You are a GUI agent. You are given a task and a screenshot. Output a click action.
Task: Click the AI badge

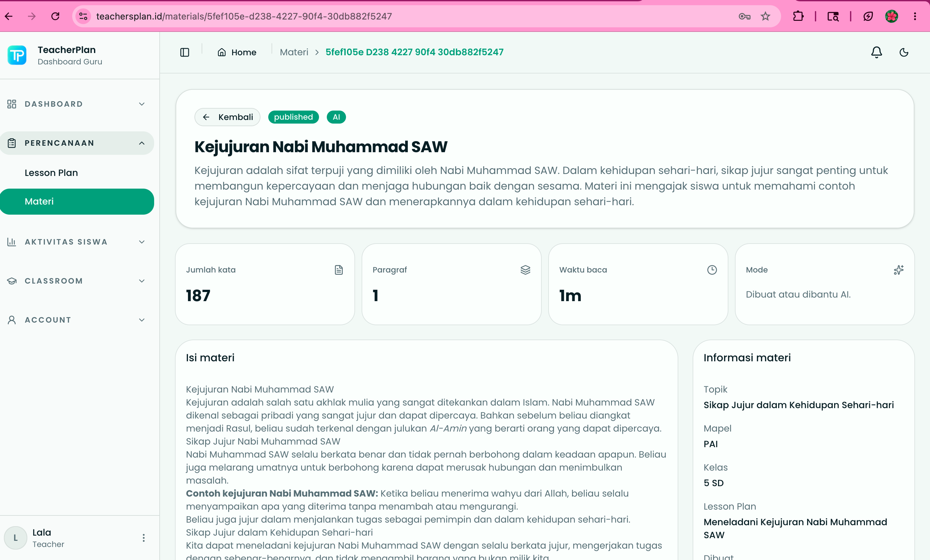click(336, 117)
